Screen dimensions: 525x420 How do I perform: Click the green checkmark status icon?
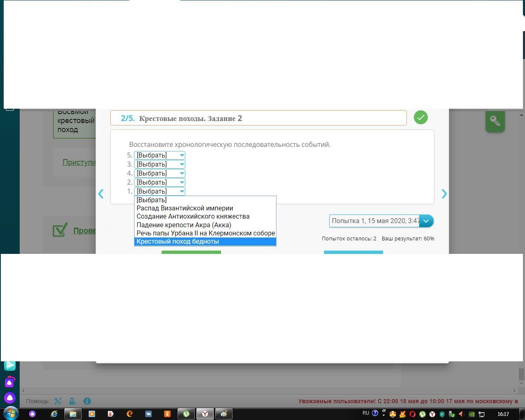[420, 118]
